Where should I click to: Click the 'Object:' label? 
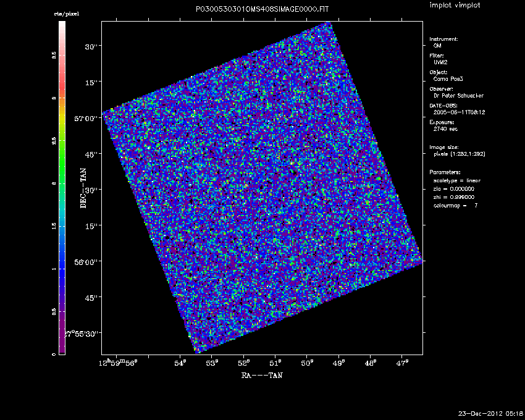pos(439,72)
